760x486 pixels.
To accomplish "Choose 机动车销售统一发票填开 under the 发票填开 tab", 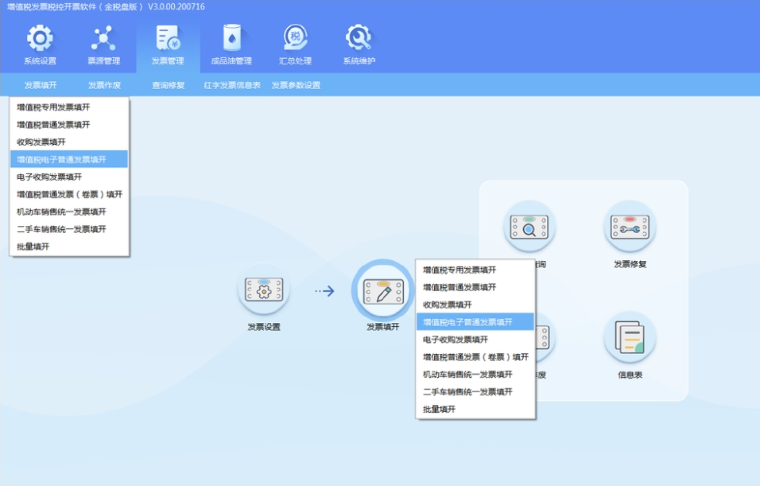I will tap(69, 212).
